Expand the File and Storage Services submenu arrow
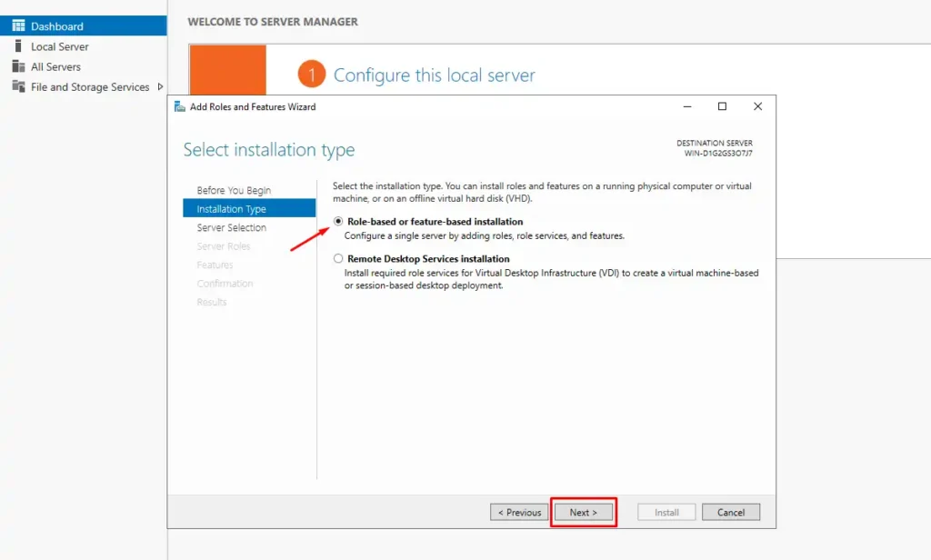 [160, 86]
